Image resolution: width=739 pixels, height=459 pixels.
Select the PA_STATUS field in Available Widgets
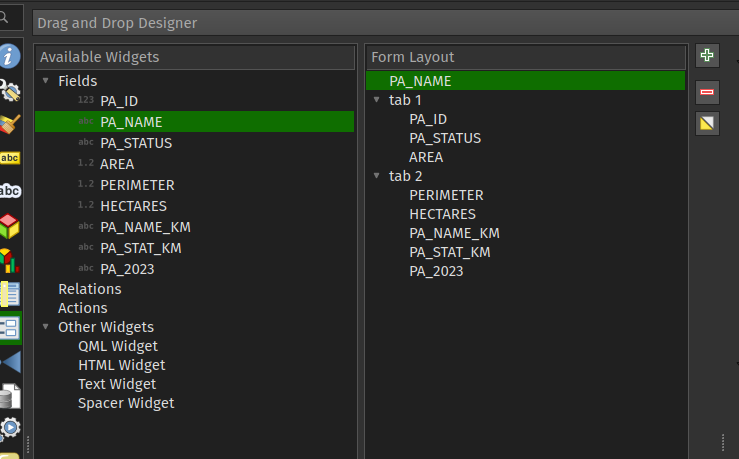click(x=136, y=143)
